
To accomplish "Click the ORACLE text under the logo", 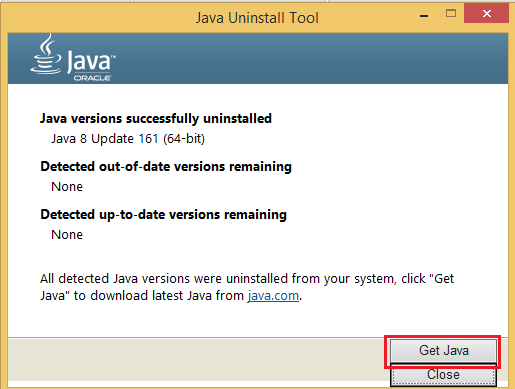I will 92,78.
